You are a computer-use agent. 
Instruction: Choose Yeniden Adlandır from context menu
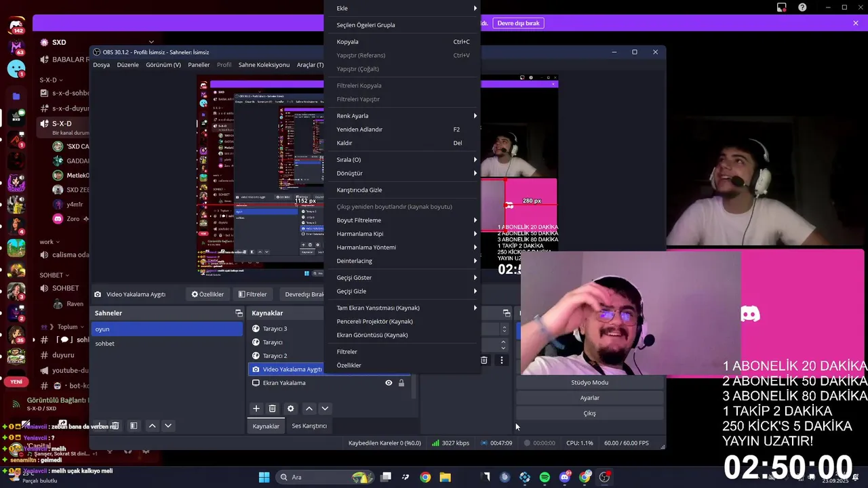point(402,129)
